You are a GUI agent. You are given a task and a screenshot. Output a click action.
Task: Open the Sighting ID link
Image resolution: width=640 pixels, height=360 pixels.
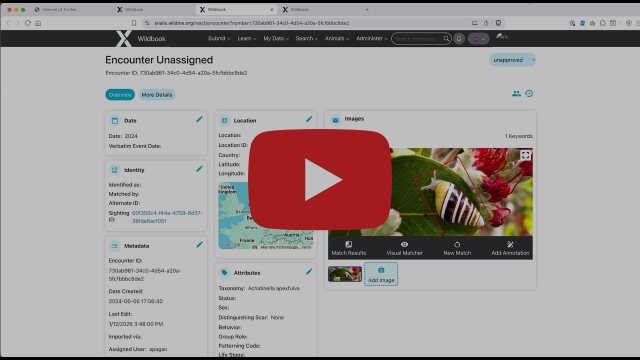167,217
